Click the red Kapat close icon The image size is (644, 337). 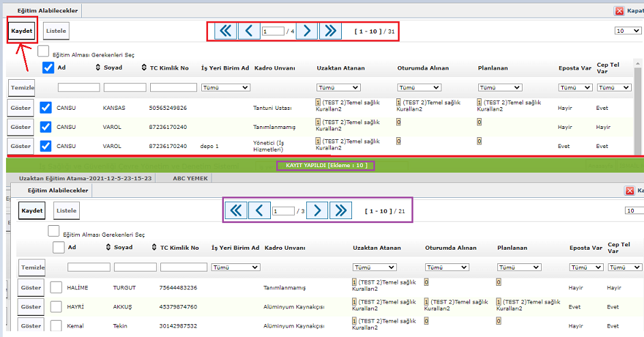(x=619, y=11)
